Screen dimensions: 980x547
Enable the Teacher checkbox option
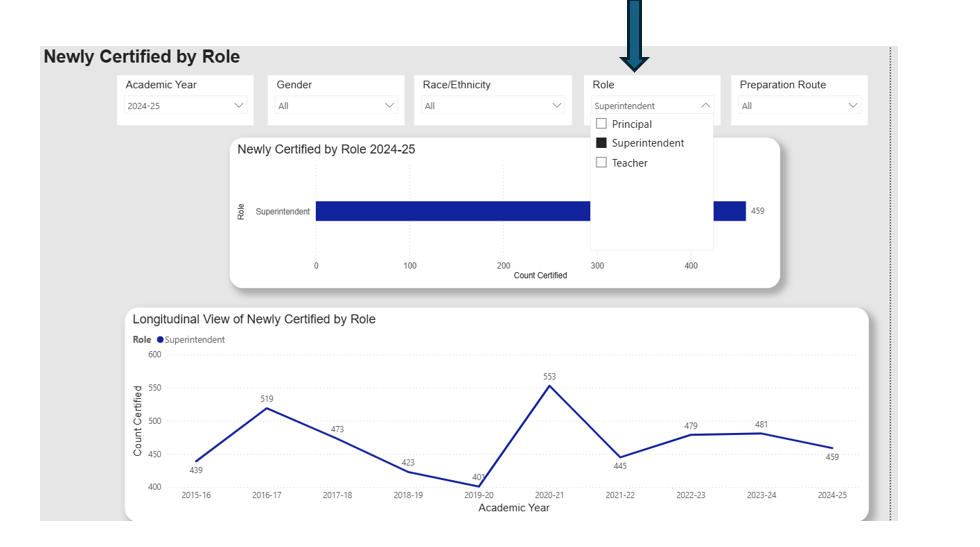point(601,162)
